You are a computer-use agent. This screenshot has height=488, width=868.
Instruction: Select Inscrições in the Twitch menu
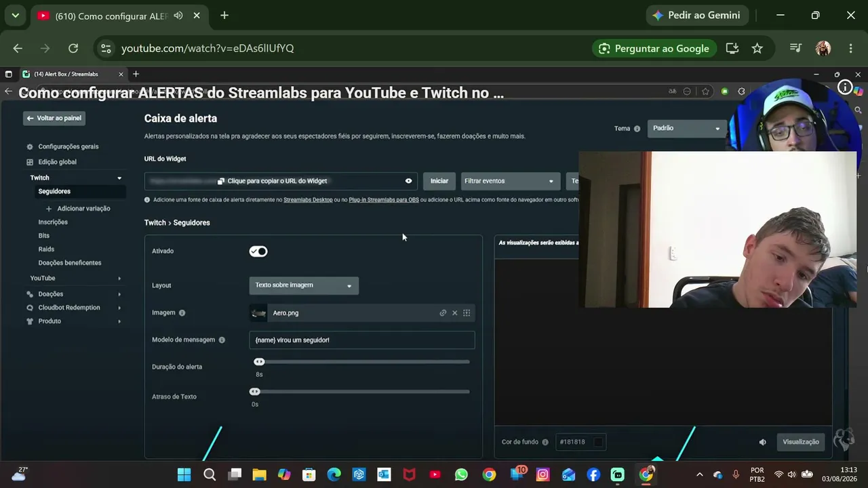click(x=53, y=222)
